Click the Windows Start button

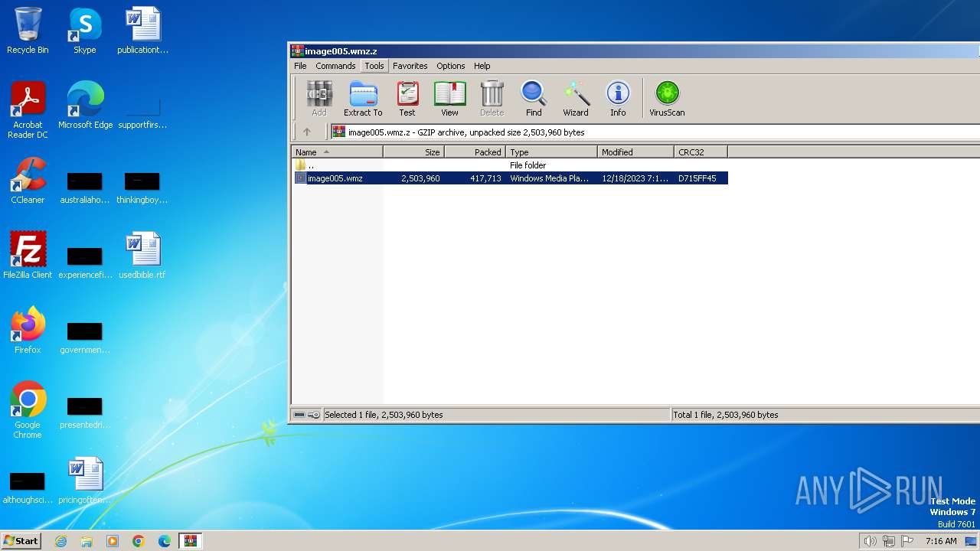(x=21, y=540)
